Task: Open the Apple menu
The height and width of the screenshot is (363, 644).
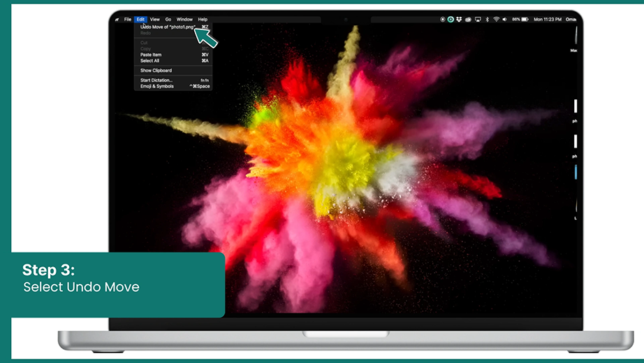Action: pyautogui.click(x=117, y=20)
